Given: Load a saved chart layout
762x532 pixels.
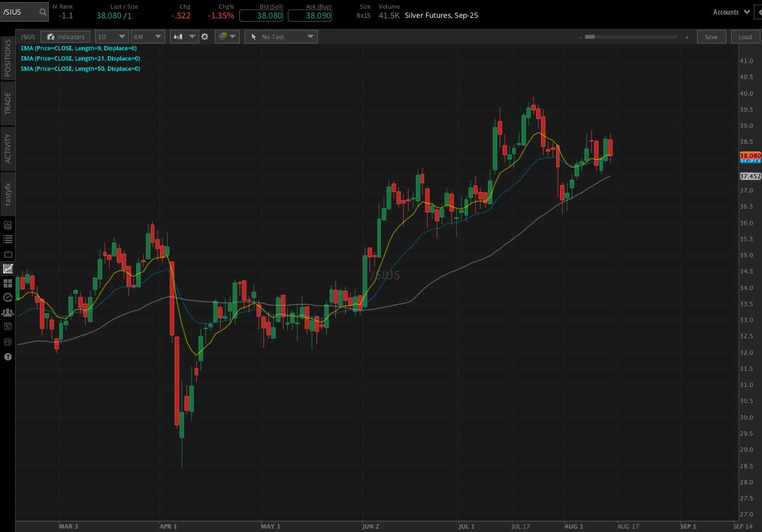Looking at the screenshot, I should (x=745, y=37).
